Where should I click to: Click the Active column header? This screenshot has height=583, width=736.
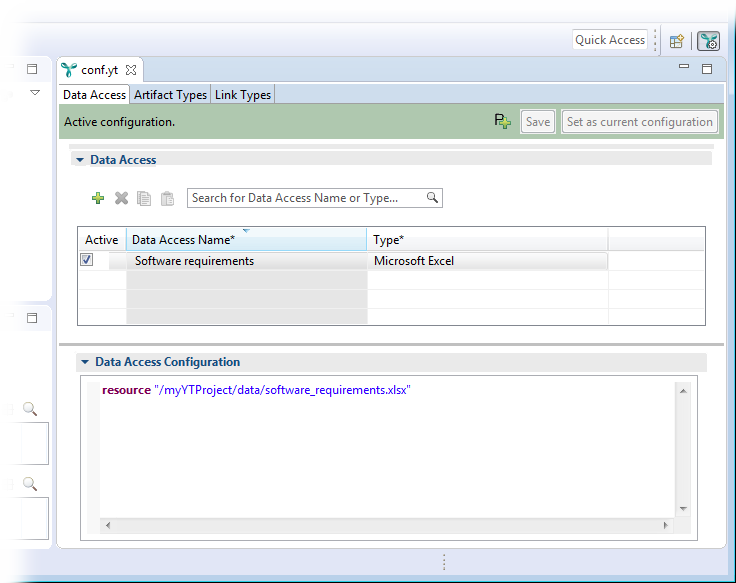point(101,240)
